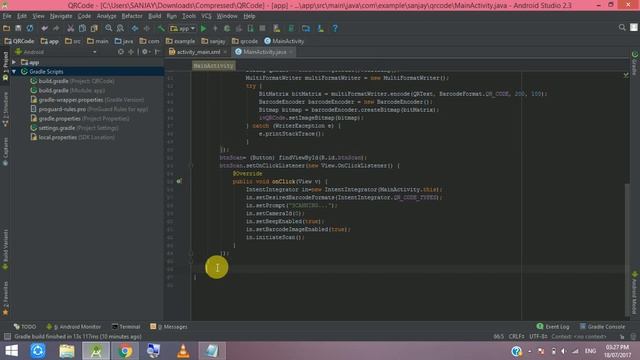
Task: Select the MainActivity.java editor tab
Action: click(x=264, y=52)
